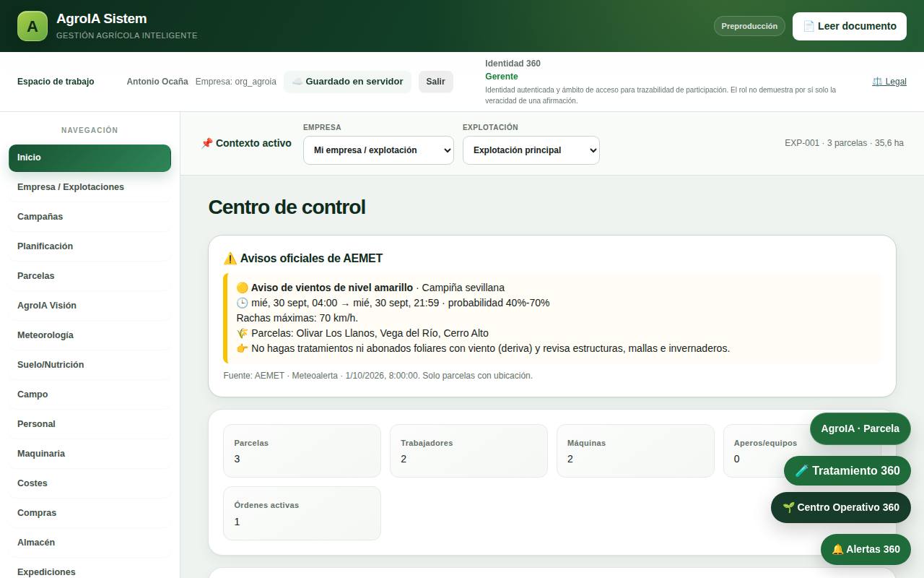
Task: Click 'Centro de control' heading
Action: coord(287,207)
